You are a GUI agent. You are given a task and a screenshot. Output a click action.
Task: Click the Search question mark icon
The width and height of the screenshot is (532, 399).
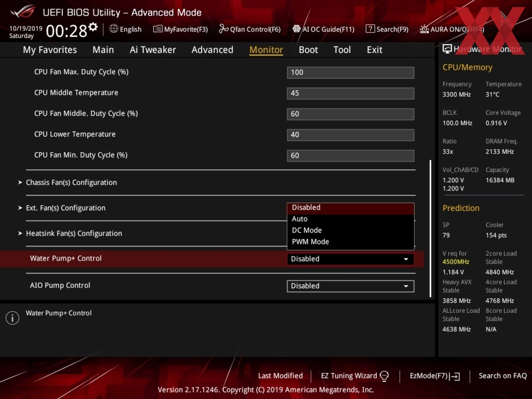click(370, 29)
